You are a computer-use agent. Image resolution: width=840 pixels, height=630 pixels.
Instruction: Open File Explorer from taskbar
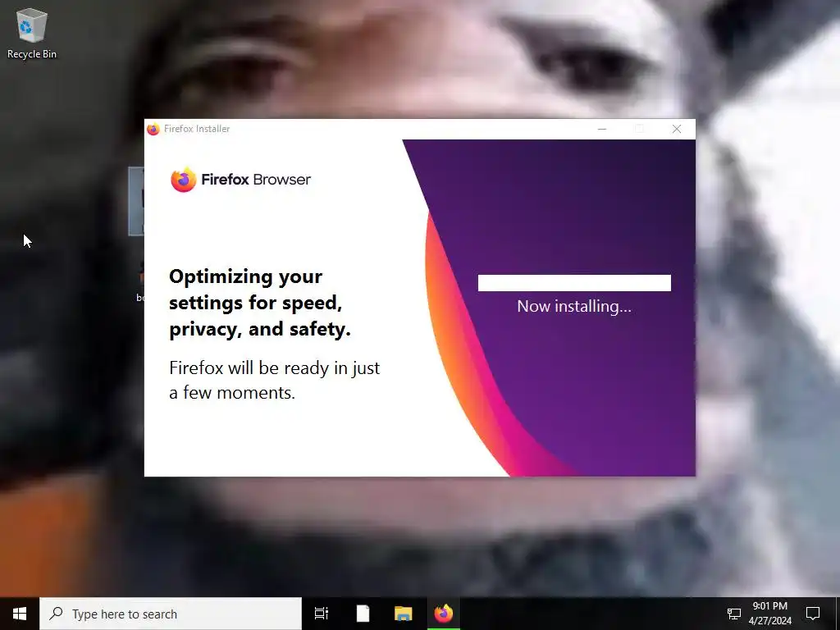click(403, 614)
